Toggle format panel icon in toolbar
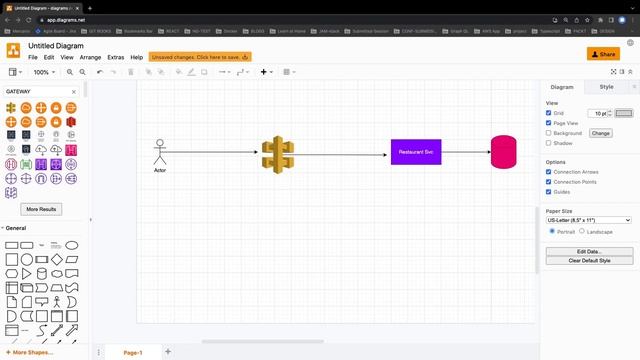Viewport: 640px width, 360px height. [622, 71]
